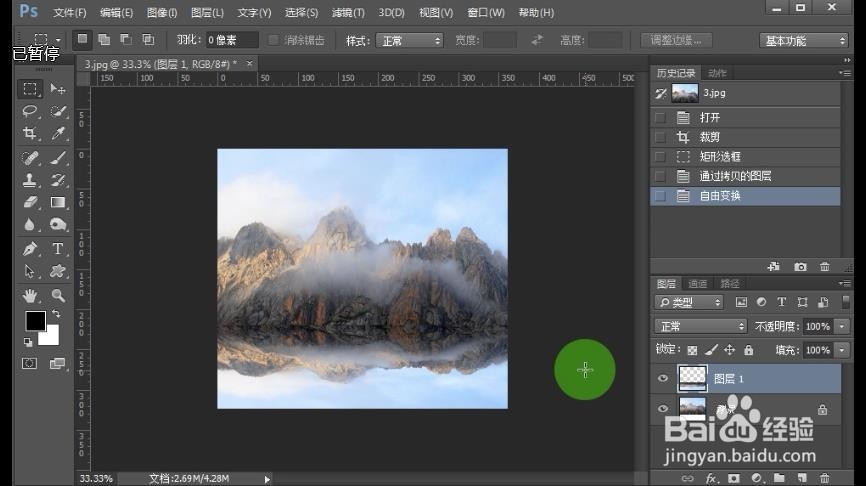866x486 pixels.
Task: Set history brush source at 矩形选框
Action: click(x=660, y=156)
